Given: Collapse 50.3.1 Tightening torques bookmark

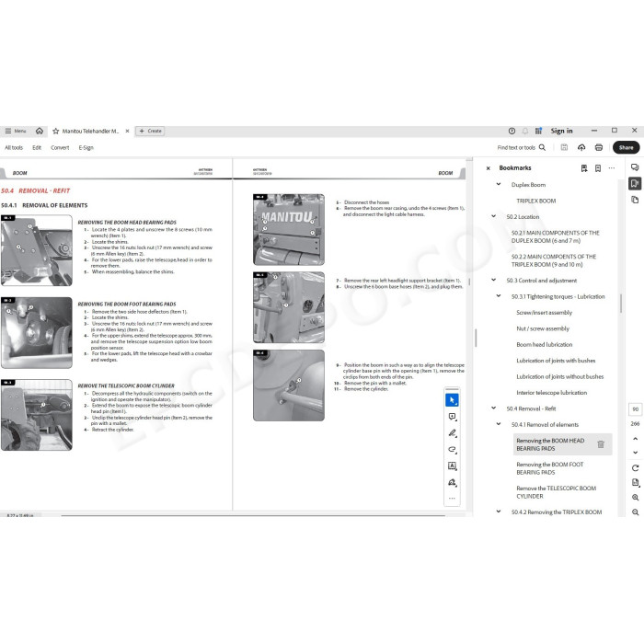Looking at the screenshot, I should tap(499, 296).
